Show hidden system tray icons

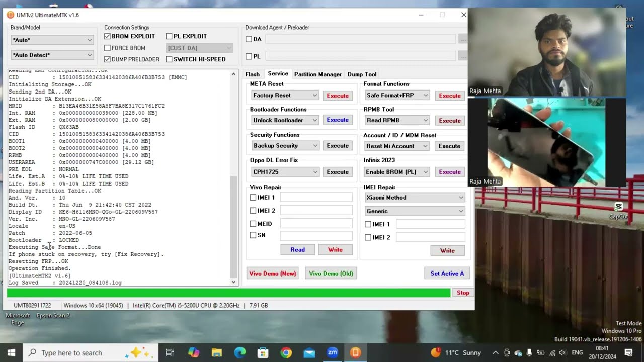pyautogui.click(x=496, y=352)
